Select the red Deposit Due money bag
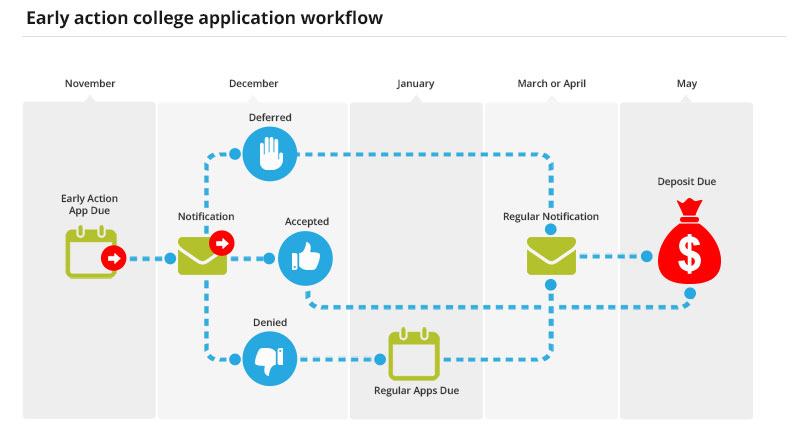Viewport: 800px width, 438px height. tap(689, 241)
